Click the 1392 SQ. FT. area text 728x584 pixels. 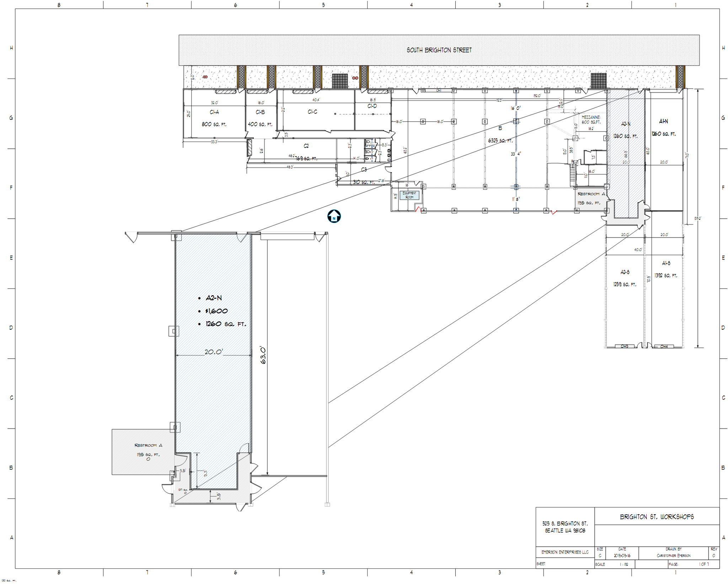click(666, 276)
